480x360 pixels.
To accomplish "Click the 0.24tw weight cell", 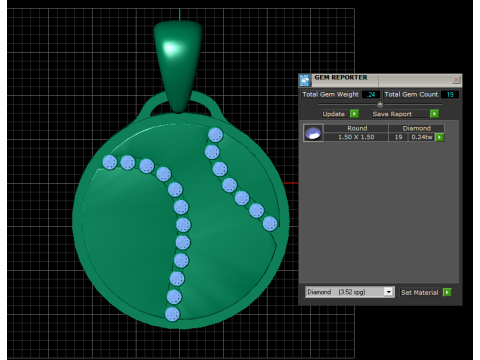I will pos(422,137).
